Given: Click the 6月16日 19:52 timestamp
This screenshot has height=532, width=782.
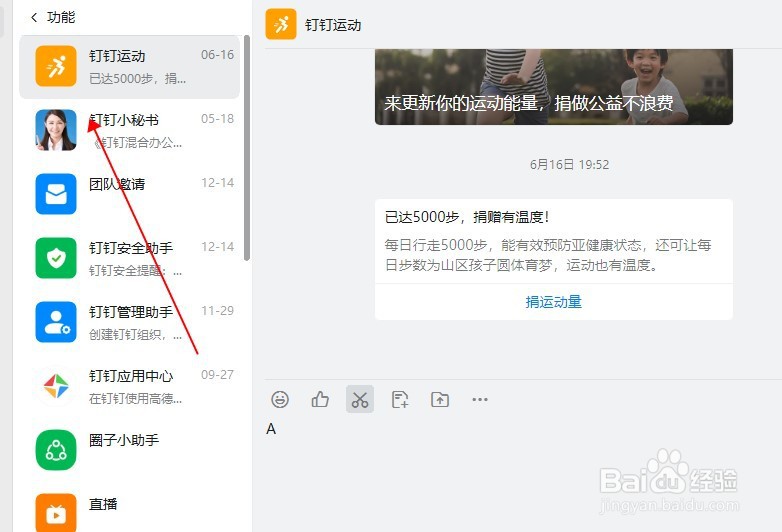Looking at the screenshot, I should [x=570, y=165].
